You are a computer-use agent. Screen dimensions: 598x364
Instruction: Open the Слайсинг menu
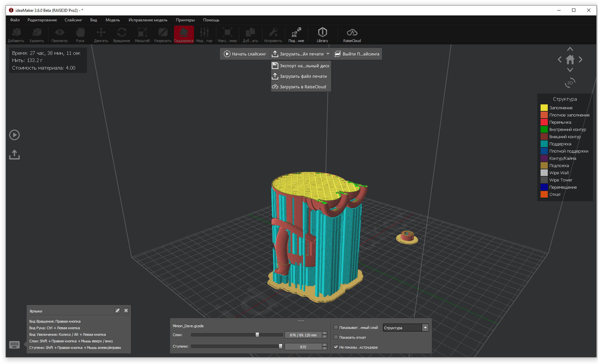pyautogui.click(x=74, y=20)
